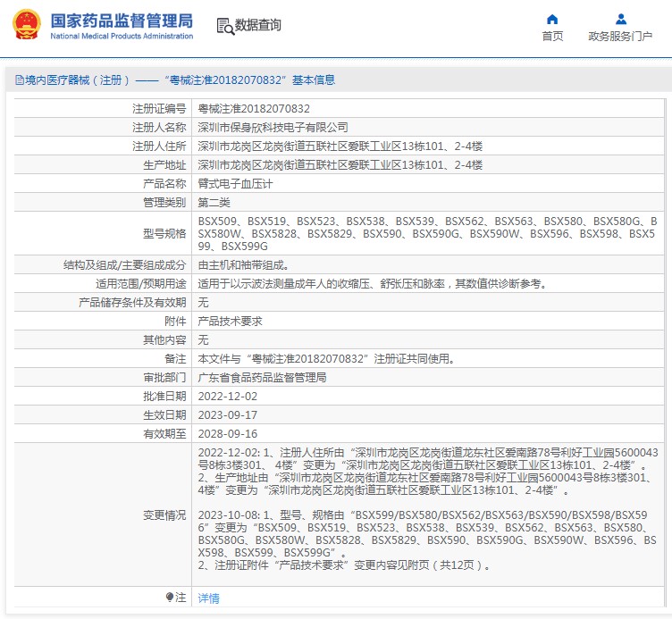This screenshot has width=672, height=619.
Task: Click the 国家药品监督管理局 site title
Action: point(121,20)
